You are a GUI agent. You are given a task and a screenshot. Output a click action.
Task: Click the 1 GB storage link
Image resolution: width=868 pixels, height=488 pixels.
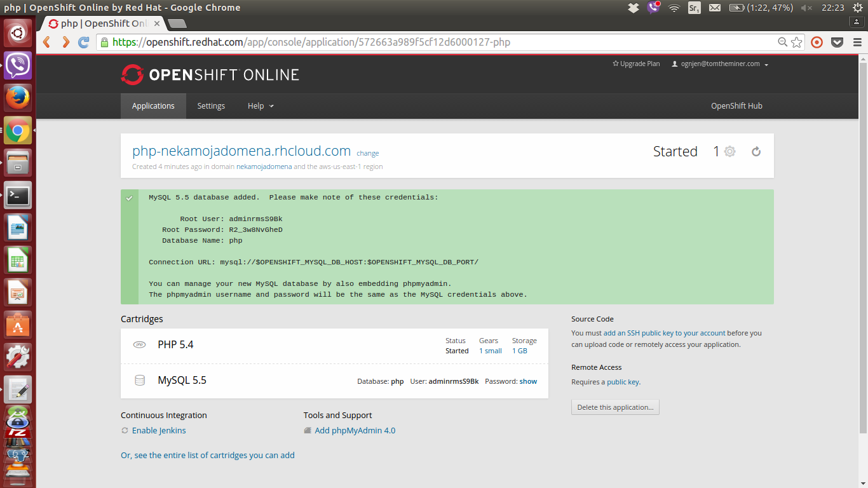(x=520, y=351)
